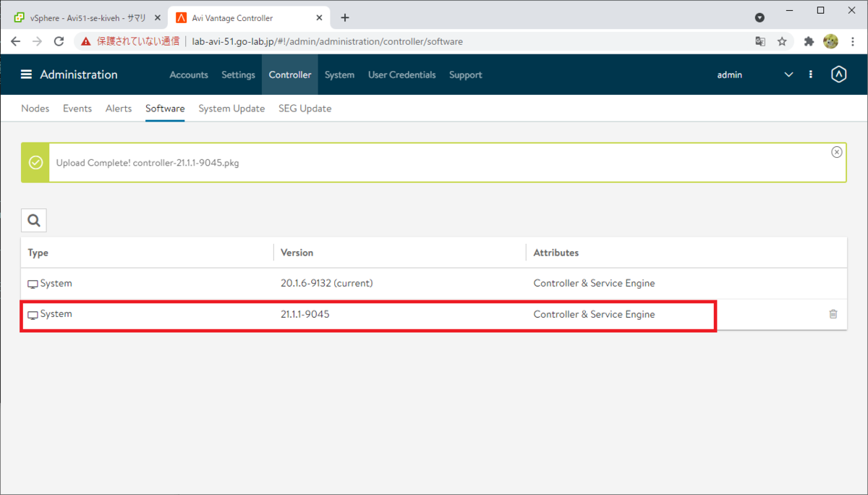
Task: Click the tab bar dropdown circle icon
Action: [759, 17]
